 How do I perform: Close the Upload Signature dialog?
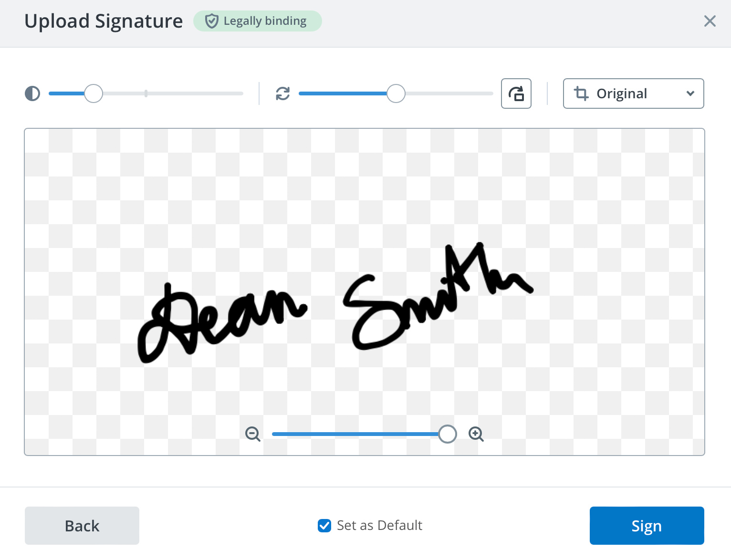click(710, 21)
